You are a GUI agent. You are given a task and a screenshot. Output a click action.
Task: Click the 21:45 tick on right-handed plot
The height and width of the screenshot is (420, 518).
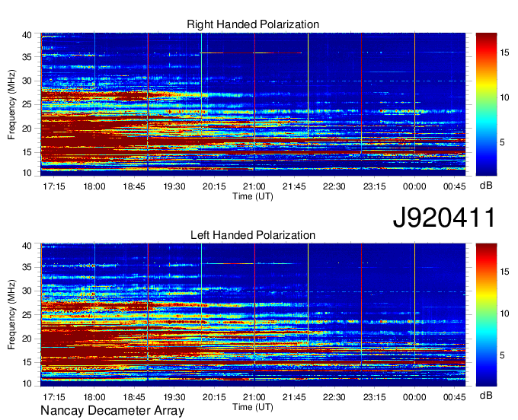click(294, 186)
